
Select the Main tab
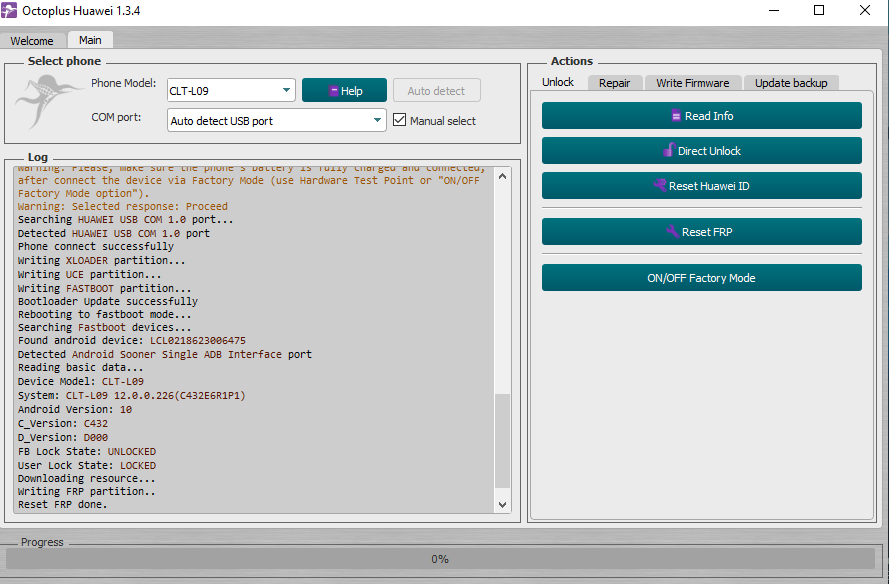point(90,40)
